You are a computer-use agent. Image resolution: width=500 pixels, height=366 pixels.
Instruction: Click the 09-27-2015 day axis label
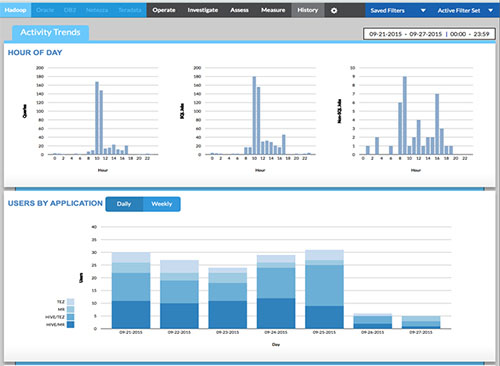(421, 332)
